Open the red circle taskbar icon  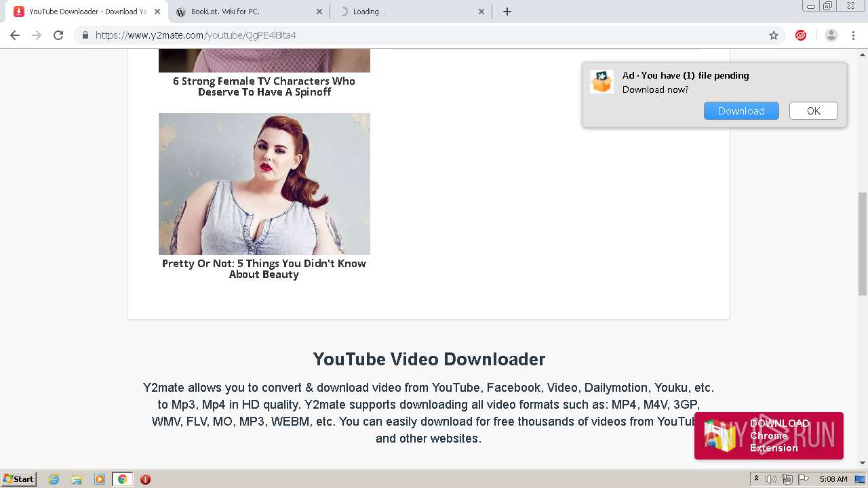tap(145, 479)
